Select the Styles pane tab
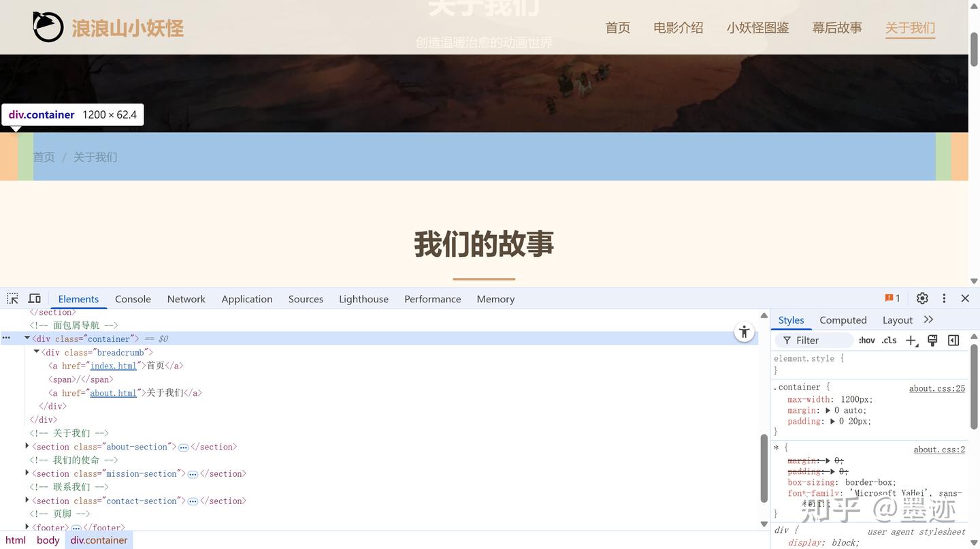 click(791, 320)
